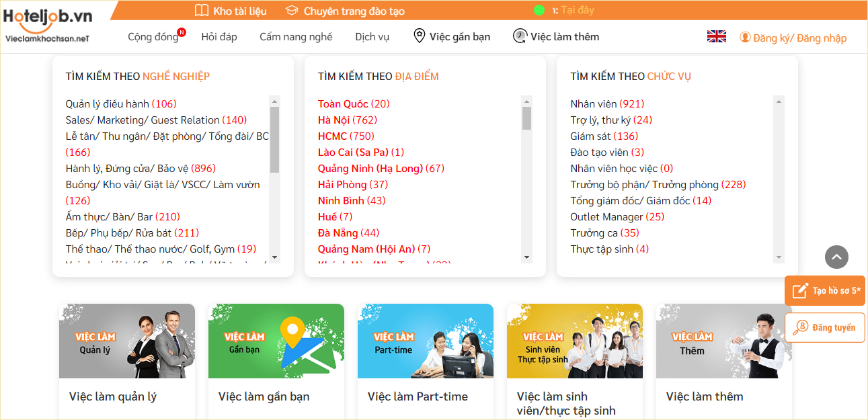
Task: Open the Việc làm Gần bạn map thumbnail
Action: point(276,341)
